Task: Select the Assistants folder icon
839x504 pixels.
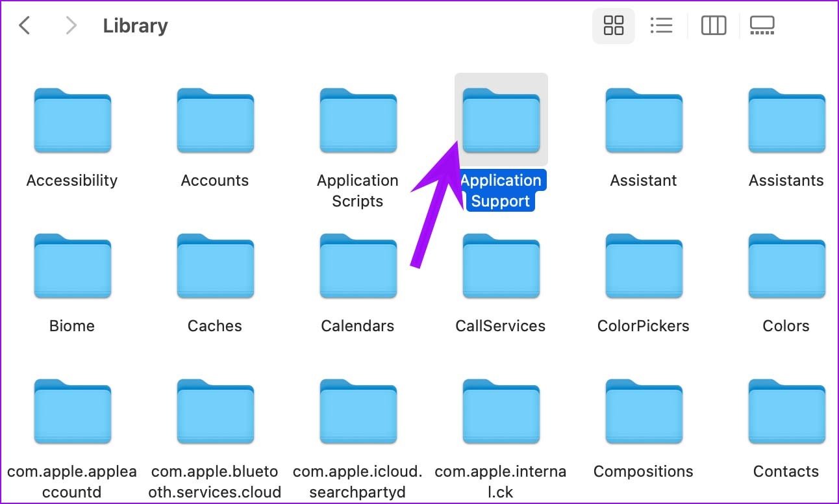Action: pyautogui.click(x=786, y=120)
